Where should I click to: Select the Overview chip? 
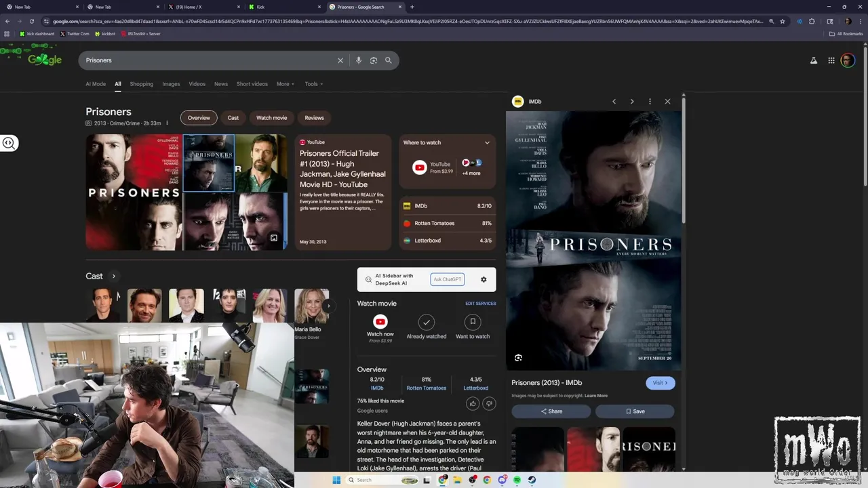(199, 118)
